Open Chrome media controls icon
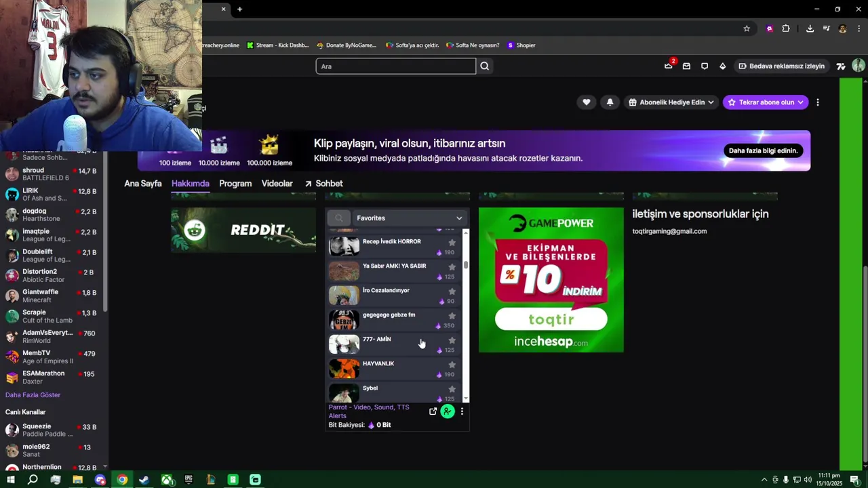868x488 pixels. click(826, 28)
